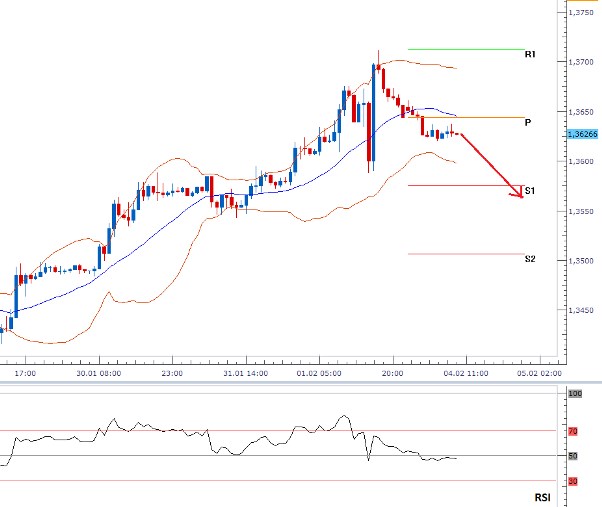This screenshot has height=507, width=602.
Task: Click the 1,3450 price axis value
Action: point(581,310)
